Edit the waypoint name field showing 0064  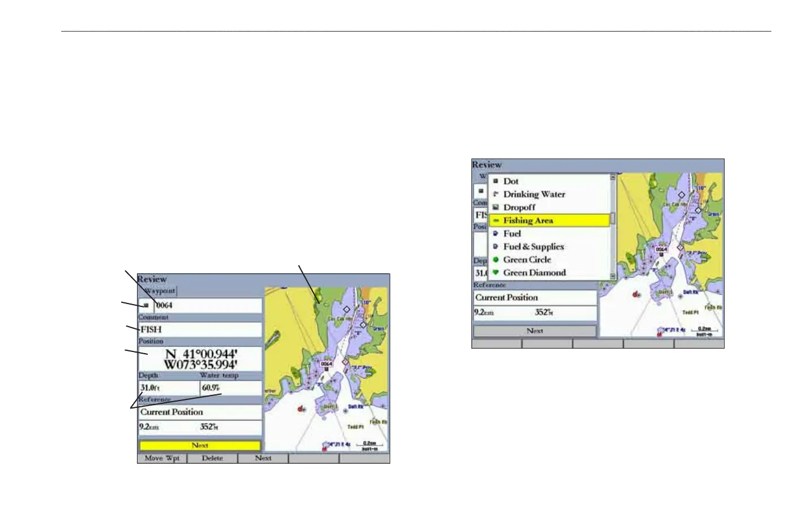[x=208, y=305]
